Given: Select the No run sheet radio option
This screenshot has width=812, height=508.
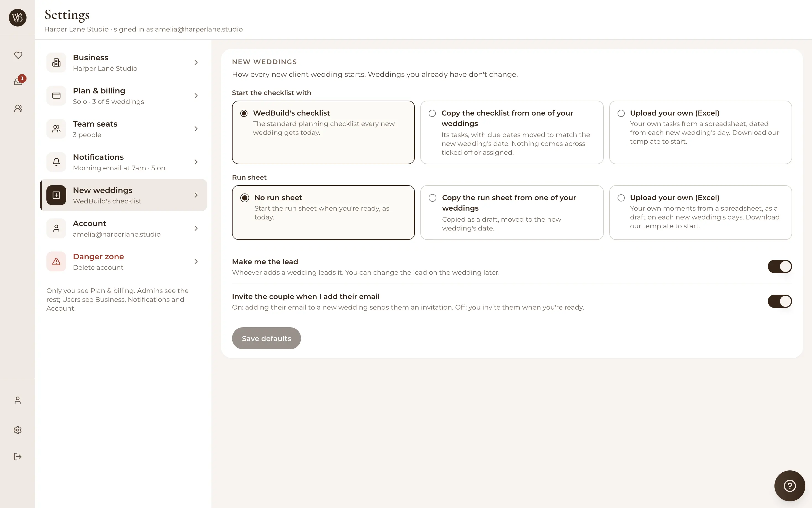Looking at the screenshot, I should 323,212.
